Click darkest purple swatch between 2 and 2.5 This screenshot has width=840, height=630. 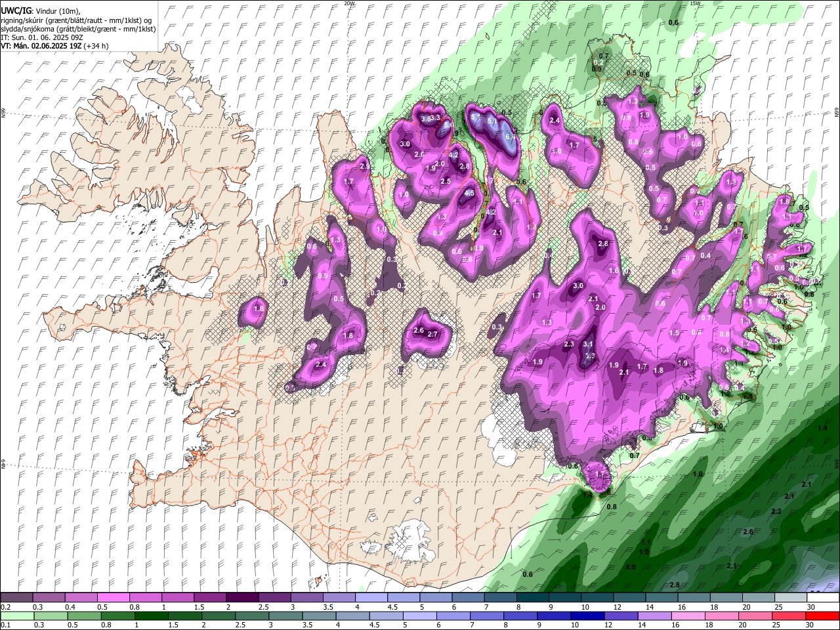[241, 598]
